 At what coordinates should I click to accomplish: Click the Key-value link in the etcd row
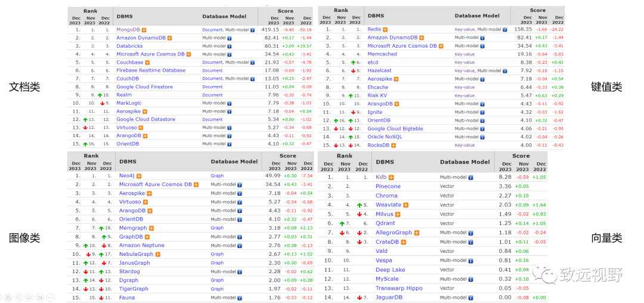click(465, 62)
